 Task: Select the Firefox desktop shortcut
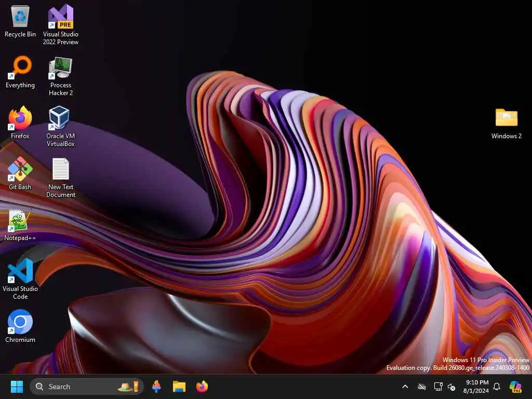[x=20, y=123]
